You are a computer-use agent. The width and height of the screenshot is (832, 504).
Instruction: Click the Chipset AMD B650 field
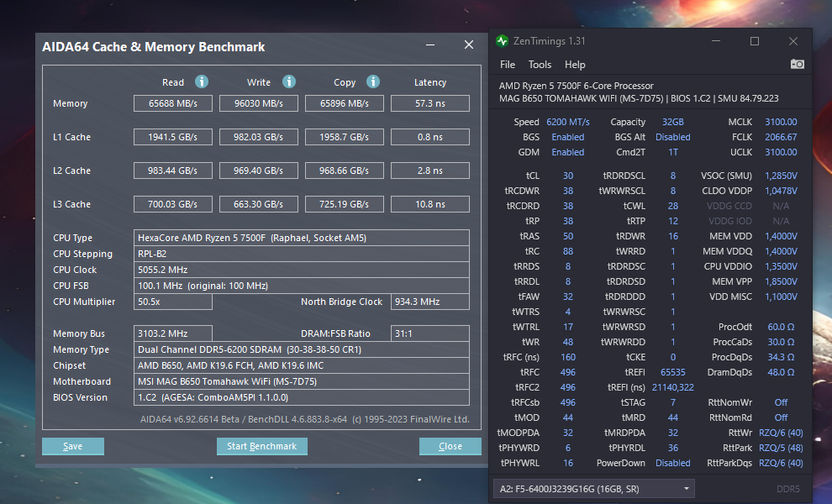point(302,365)
